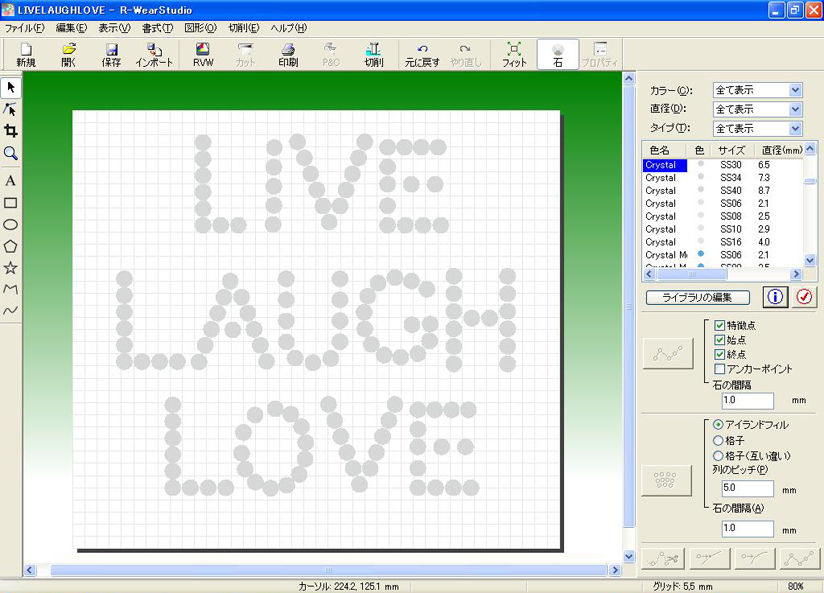The height and width of the screenshot is (593, 824).
Task: Open the カラー dropdown filter
Action: point(757,90)
